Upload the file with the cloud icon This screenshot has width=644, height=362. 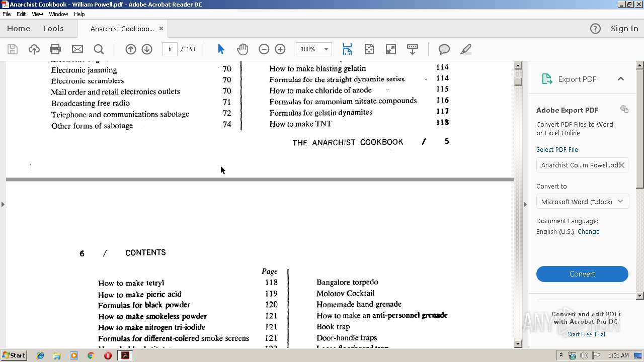(x=34, y=49)
